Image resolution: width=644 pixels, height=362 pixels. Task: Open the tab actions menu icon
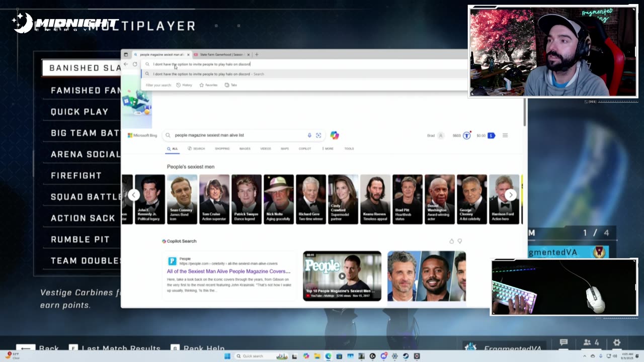coord(126,54)
